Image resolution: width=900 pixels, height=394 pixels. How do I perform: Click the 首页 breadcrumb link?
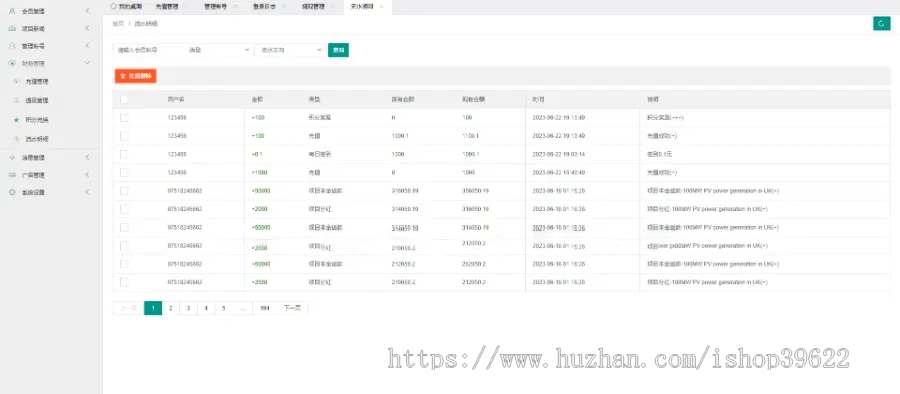[118, 24]
